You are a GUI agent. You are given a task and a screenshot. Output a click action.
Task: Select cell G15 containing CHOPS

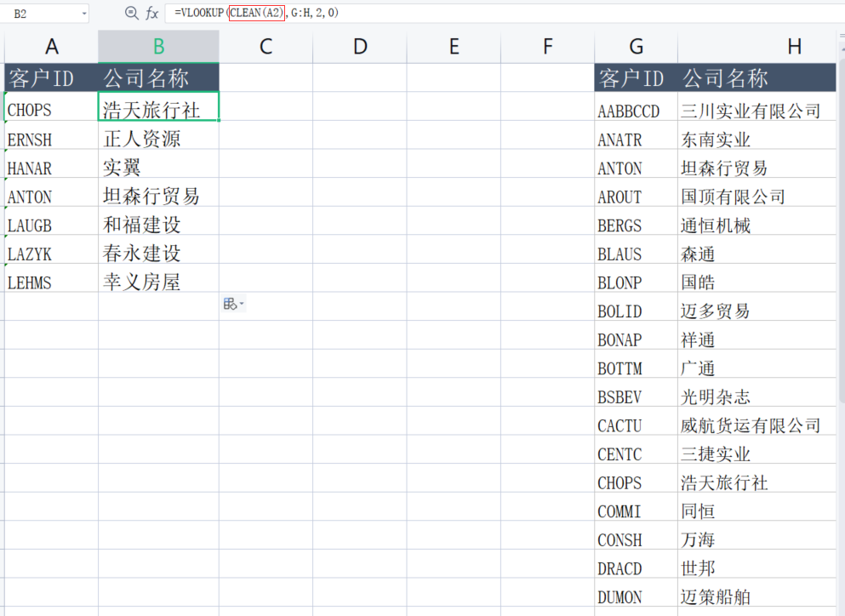(x=636, y=477)
